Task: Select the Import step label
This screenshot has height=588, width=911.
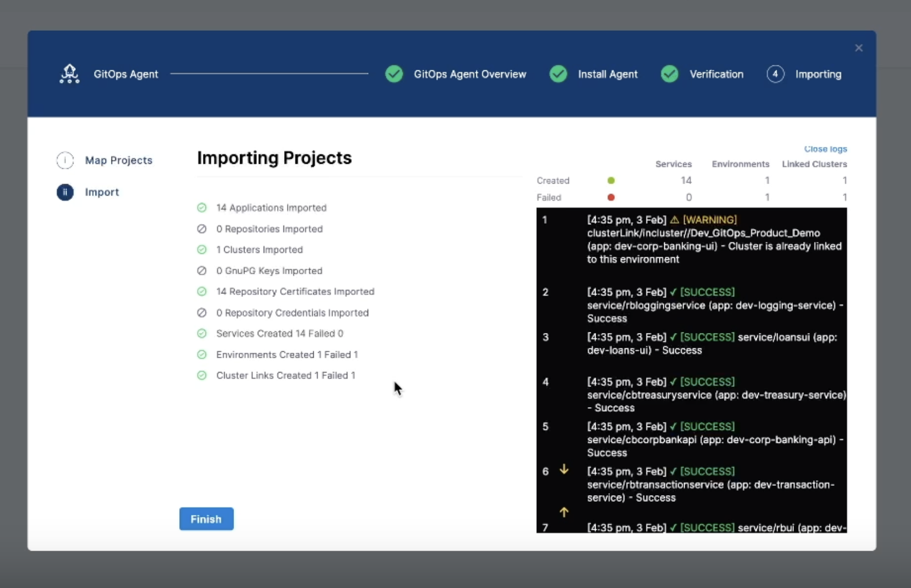Action: click(x=102, y=192)
